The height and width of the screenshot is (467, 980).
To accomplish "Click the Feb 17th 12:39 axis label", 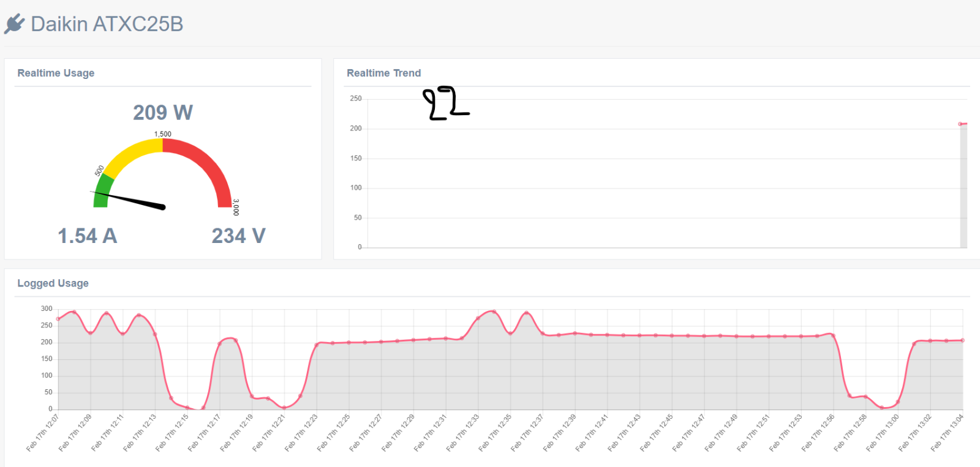I will pos(560,433).
